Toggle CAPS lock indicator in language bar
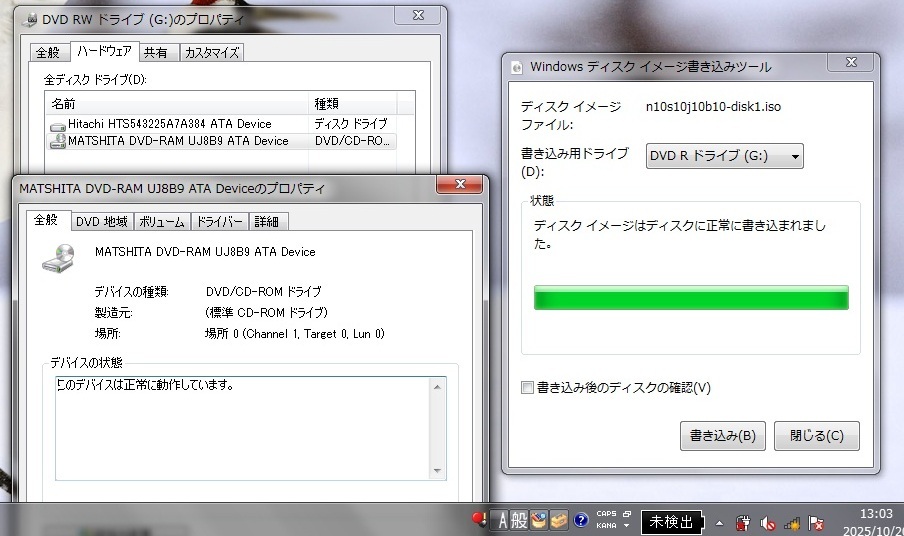Screen dimensions: 904x536 click(x=606, y=514)
